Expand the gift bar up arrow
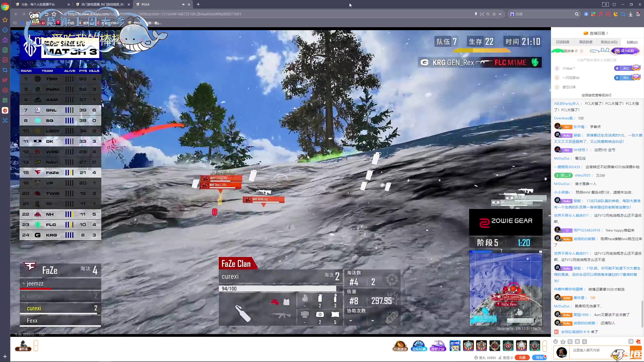 [545, 346]
